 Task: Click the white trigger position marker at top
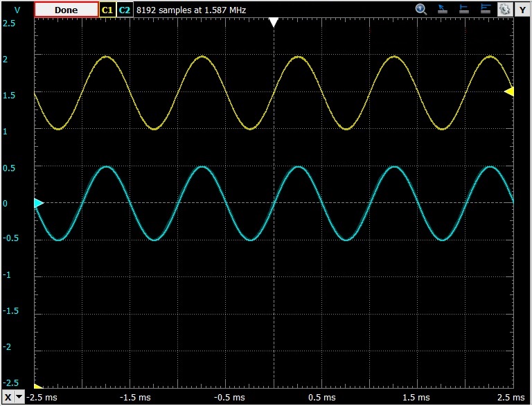[x=274, y=22]
